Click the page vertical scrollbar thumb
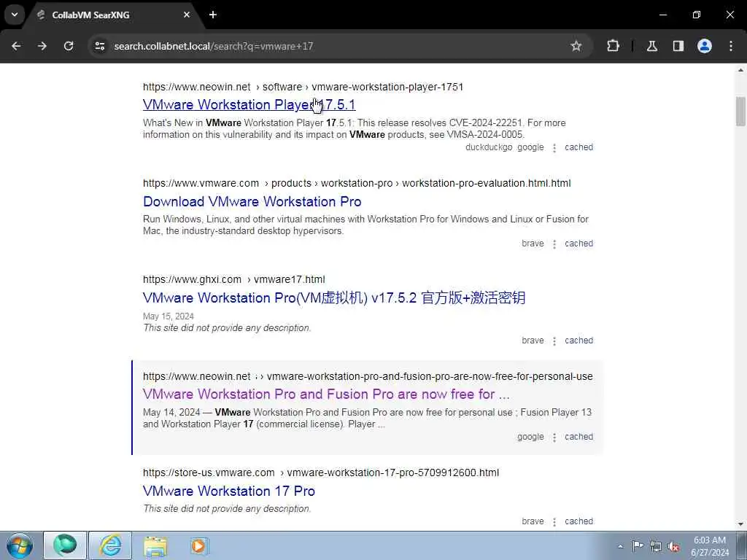Image resolution: width=747 pixels, height=560 pixels. 741,112
